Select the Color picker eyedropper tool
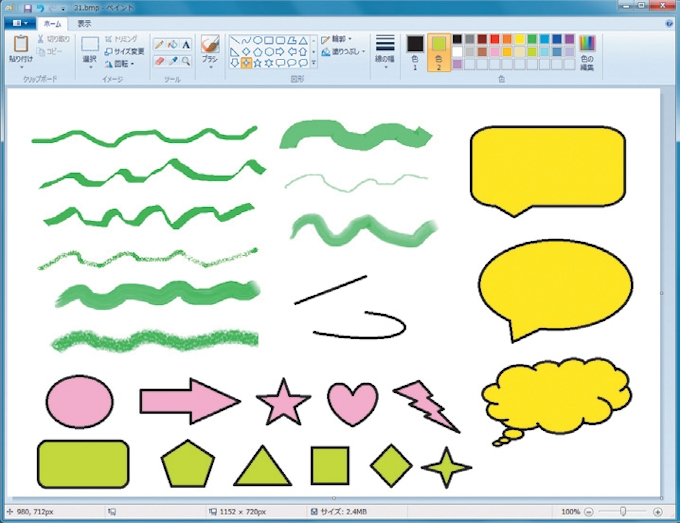This screenshot has height=523, width=680. 172,60
